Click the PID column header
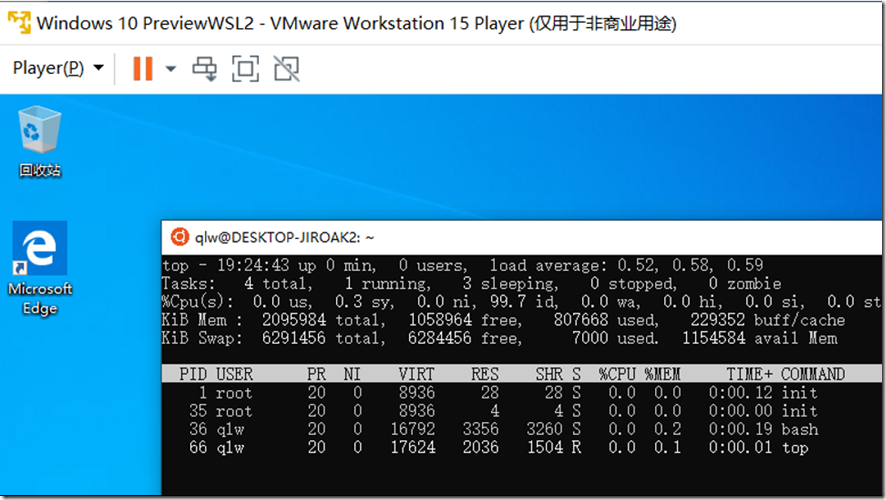Viewport: 886px width, 500px height. pyautogui.click(x=193, y=374)
